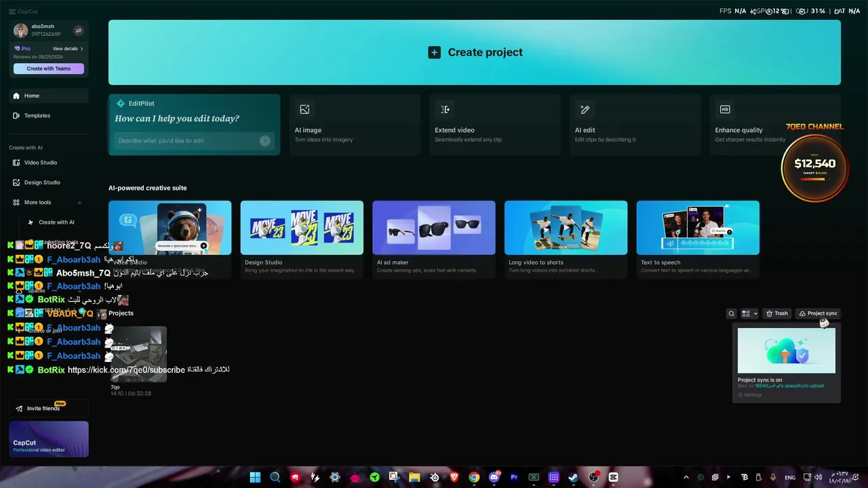This screenshot has width=868, height=488.
Task: Open Video Studio from the sidebar
Action: tap(49, 163)
